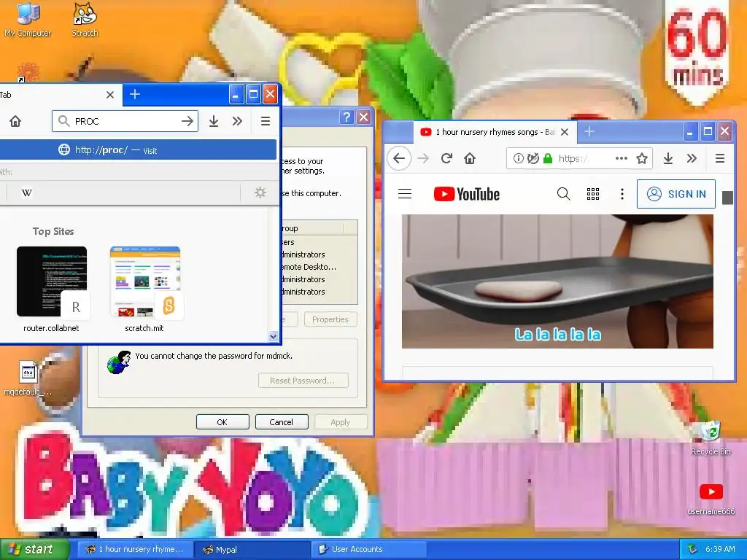
Task: Click the home icon in Mypal window
Action: [15, 122]
